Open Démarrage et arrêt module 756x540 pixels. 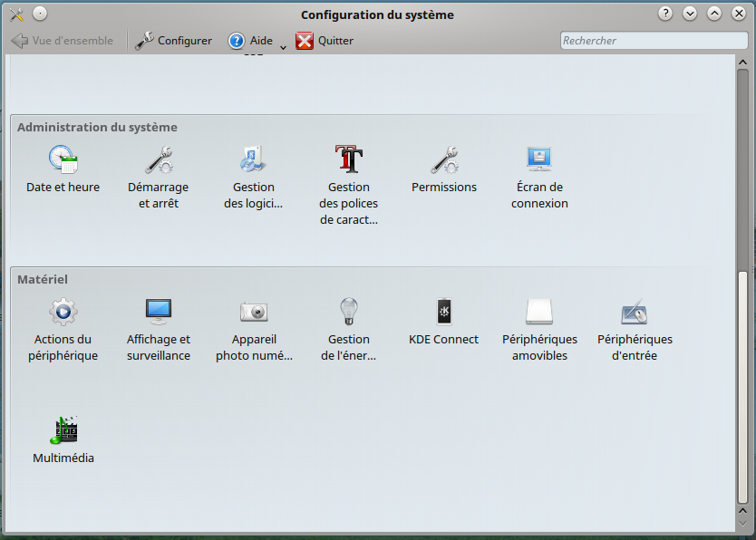tap(159, 160)
